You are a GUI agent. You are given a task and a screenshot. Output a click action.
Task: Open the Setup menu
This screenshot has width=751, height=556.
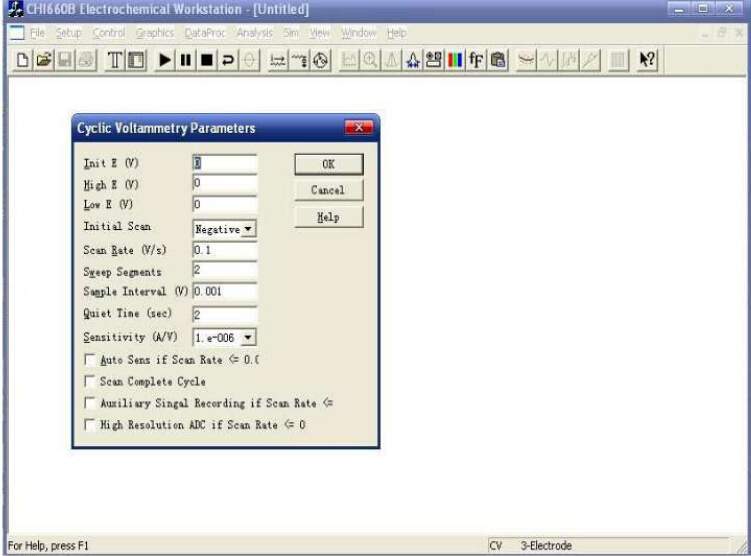[x=68, y=33]
